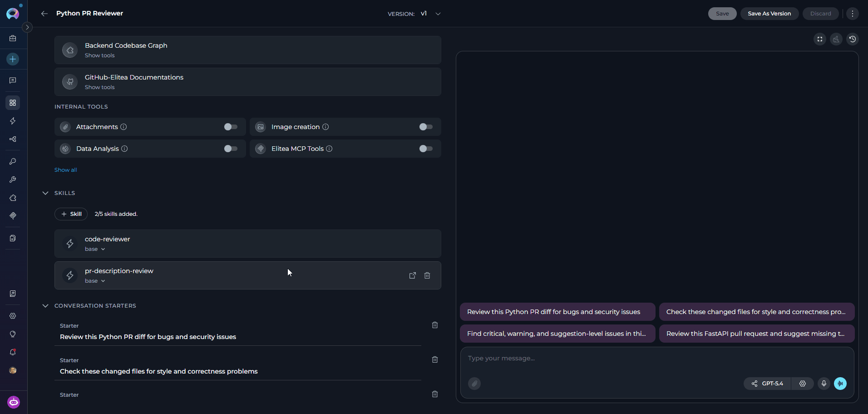Open pr-description-review base version dropdown
This screenshot has height=414, width=868.
(95, 281)
